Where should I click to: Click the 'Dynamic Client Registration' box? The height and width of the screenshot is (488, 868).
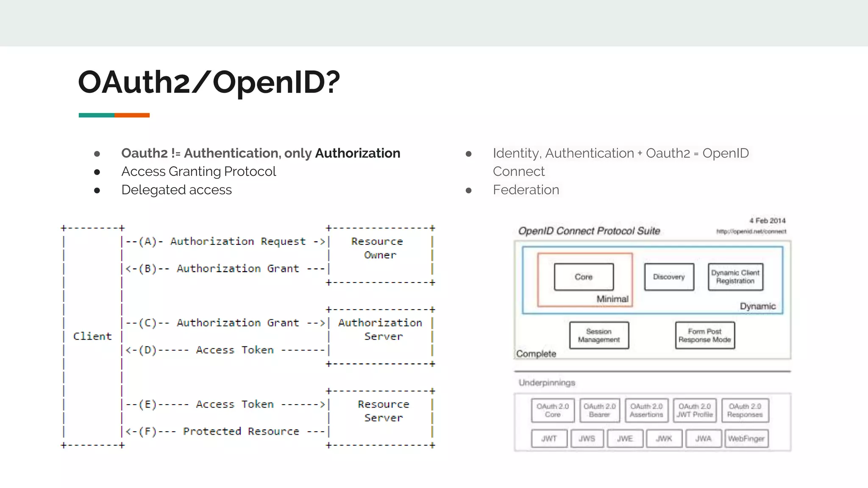pyautogui.click(x=735, y=277)
